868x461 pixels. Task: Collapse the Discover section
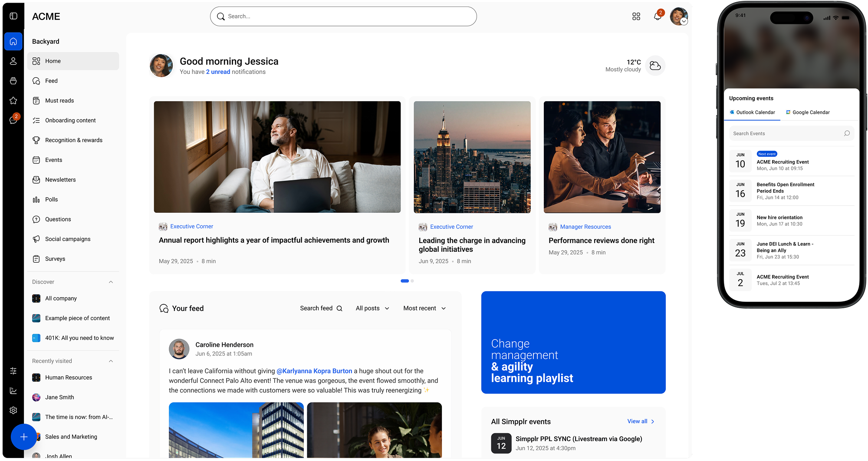pos(111,282)
